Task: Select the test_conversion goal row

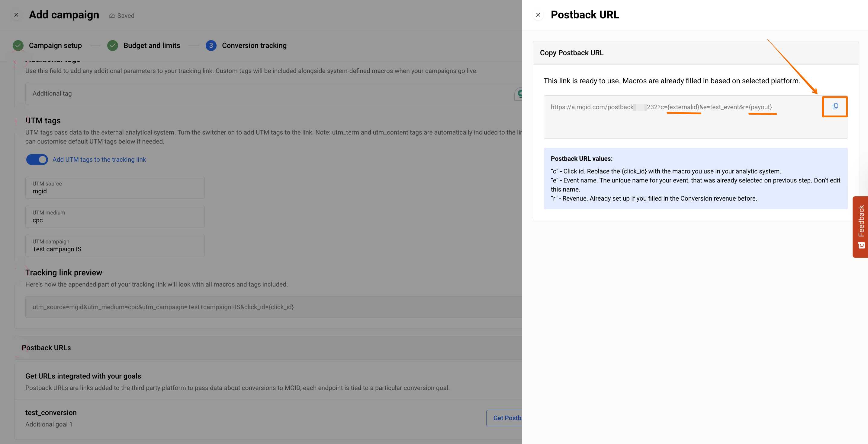Action: 236,418
